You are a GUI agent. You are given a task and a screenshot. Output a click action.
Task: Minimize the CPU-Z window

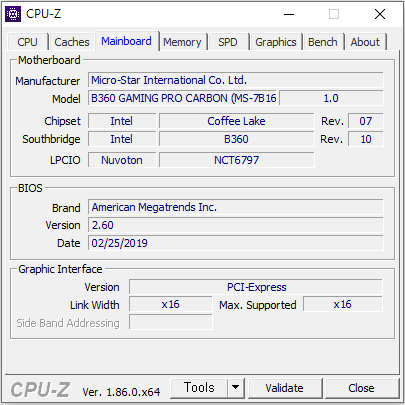pos(289,14)
